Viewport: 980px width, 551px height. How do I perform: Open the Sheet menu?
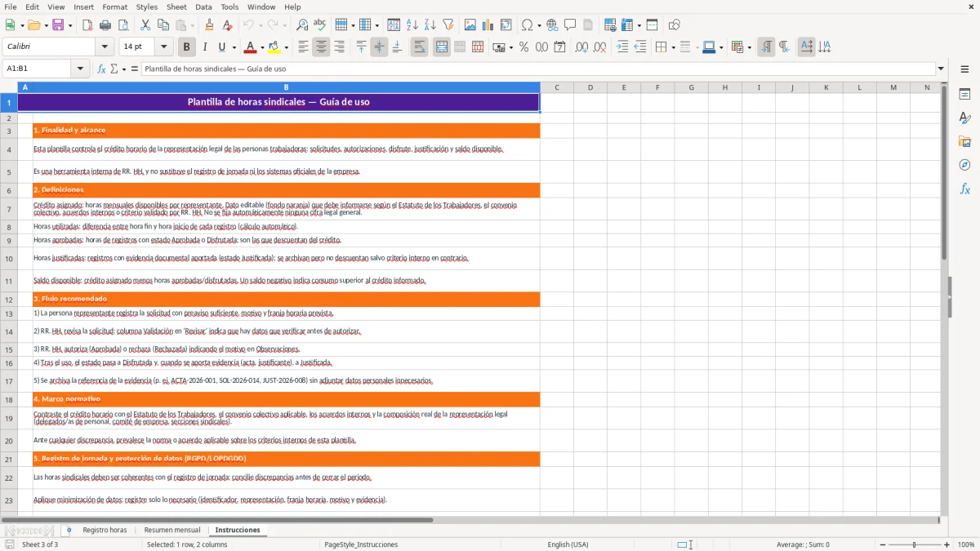(x=177, y=7)
